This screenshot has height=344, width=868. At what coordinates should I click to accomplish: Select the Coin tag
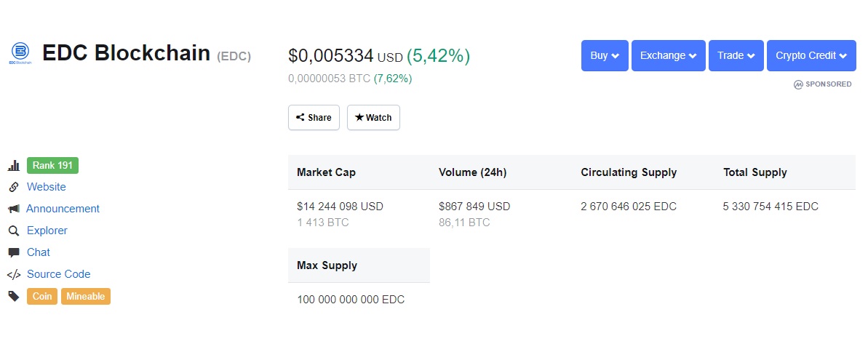tap(42, 296)
